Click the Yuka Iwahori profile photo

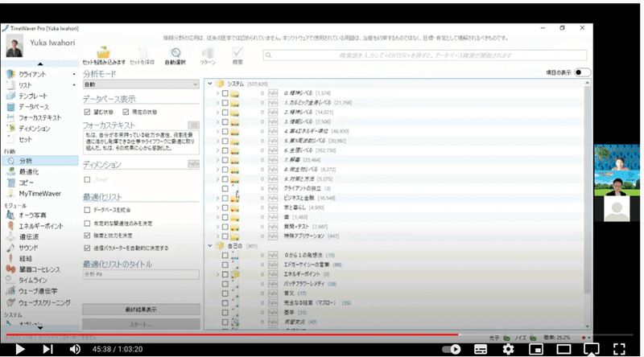pyautogui.click(x=14, y=46)
